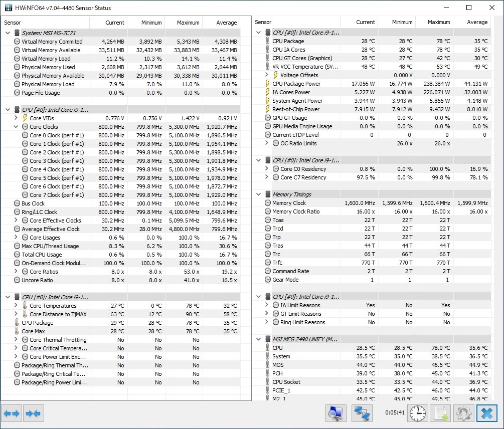Click chip icon beside System: MSI MS-7C71
The height and width of the screenshot is (429, 504).
17,33
